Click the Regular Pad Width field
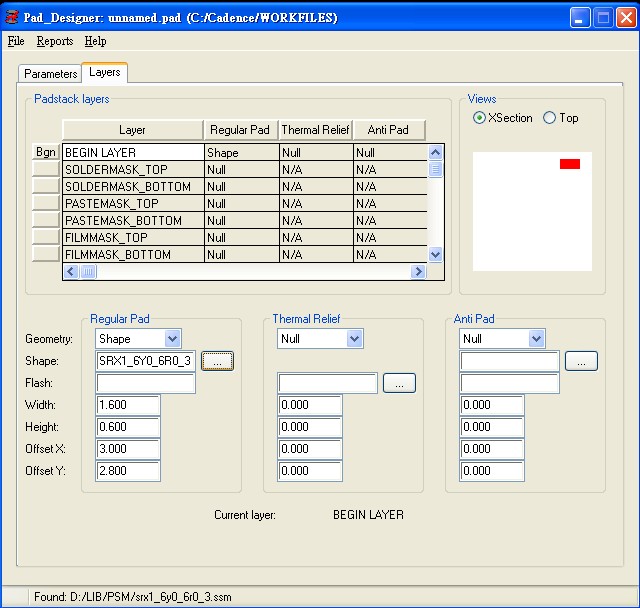Viewport: 640px width, 608px height. (128, 405)
